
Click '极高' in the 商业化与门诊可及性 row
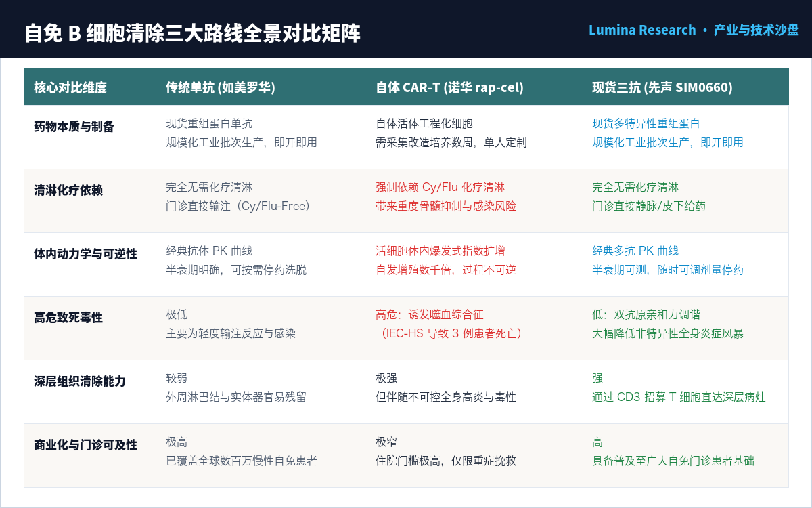coord(177,442)
